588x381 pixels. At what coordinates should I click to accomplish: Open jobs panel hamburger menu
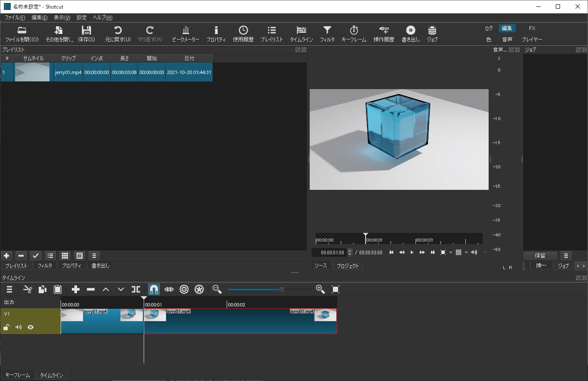[566, 256]
